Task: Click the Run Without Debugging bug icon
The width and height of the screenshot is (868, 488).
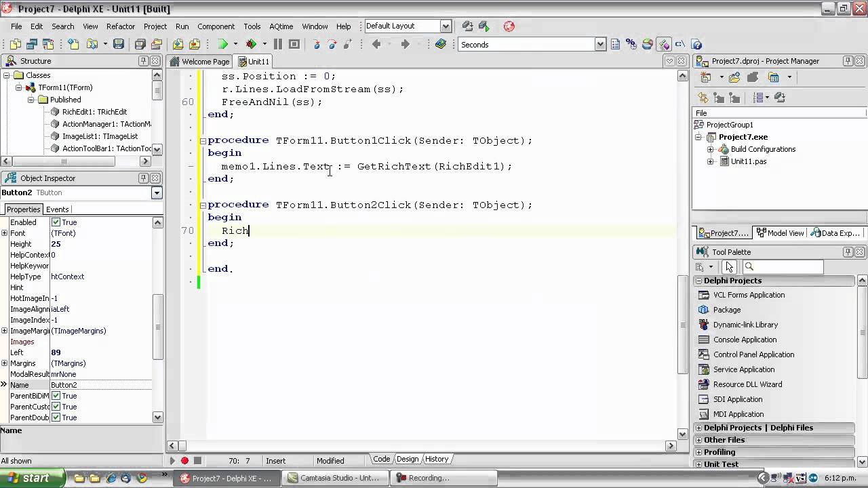Action: (251, 44)
